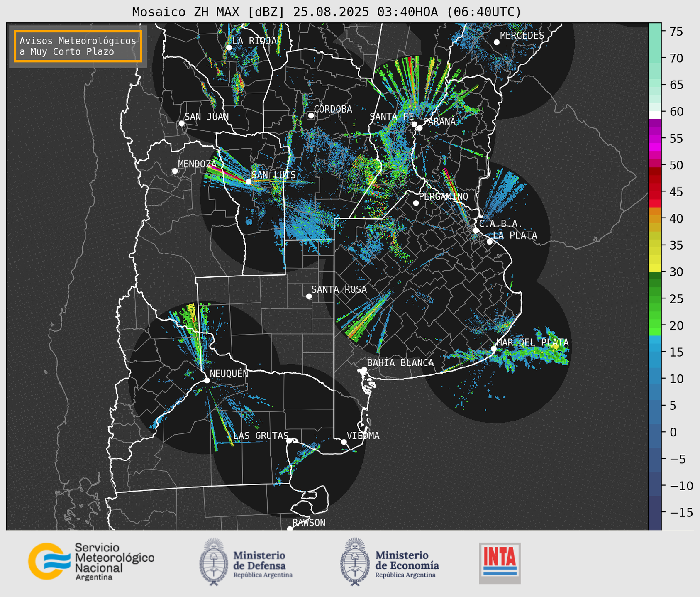Click the Santa Fe city marker dot
Image resolution: width=700 pixels, height=597 pixels.
pyautogui.click(x=414, y=124)
